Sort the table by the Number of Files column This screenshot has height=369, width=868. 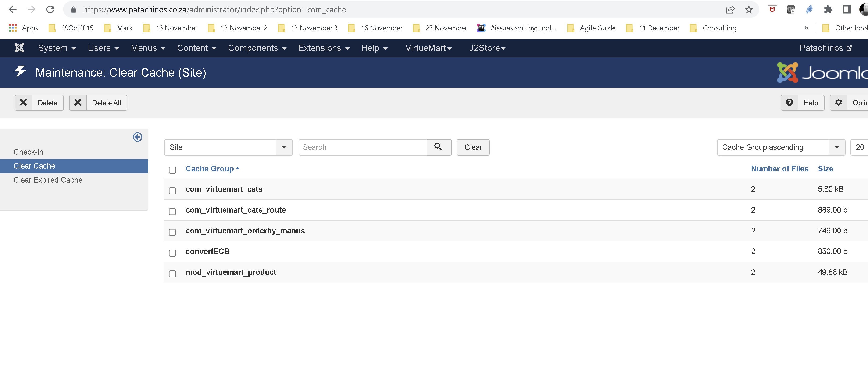(x=779, y=169)
